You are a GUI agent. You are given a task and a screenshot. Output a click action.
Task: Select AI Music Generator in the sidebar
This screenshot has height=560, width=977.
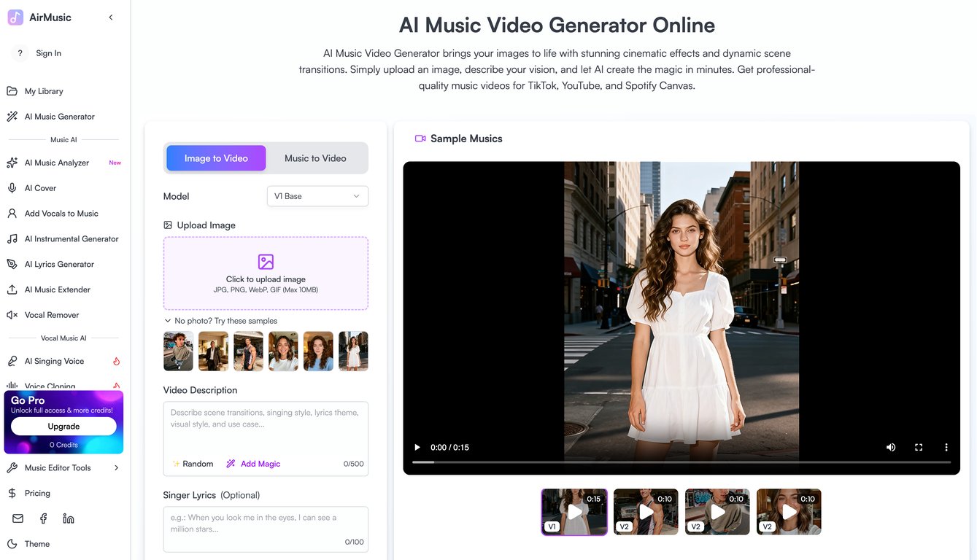60,116
